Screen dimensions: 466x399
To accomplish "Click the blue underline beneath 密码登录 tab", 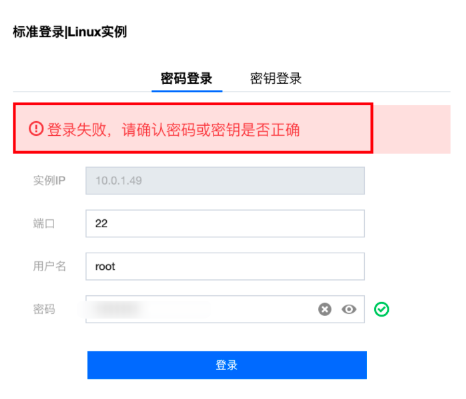I will pos(187,91).
